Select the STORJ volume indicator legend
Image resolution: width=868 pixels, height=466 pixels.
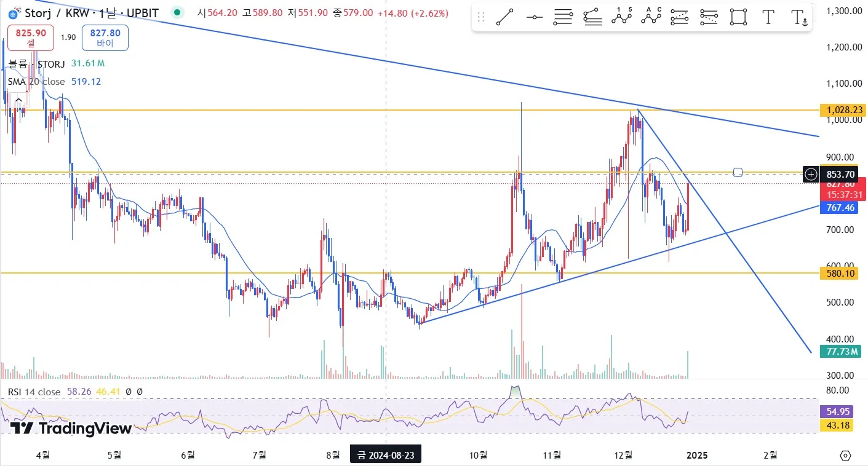(37, 63)
